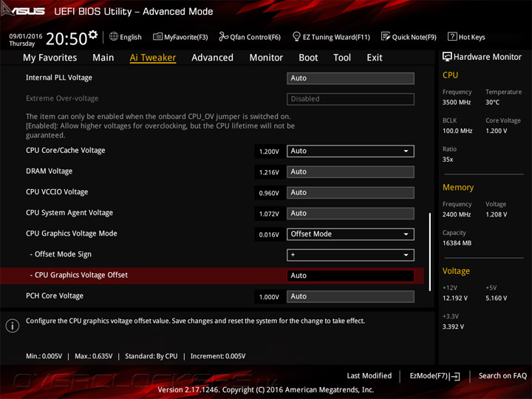532x399 pixels.
Task: Click Last Modified in footer
Action: [369, 375]
